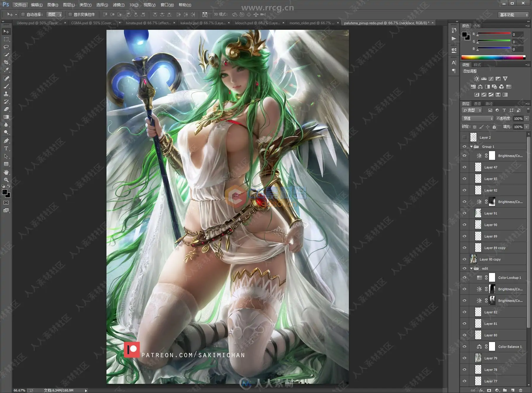
Task: Select the Zoom tool
Action: 6,180
